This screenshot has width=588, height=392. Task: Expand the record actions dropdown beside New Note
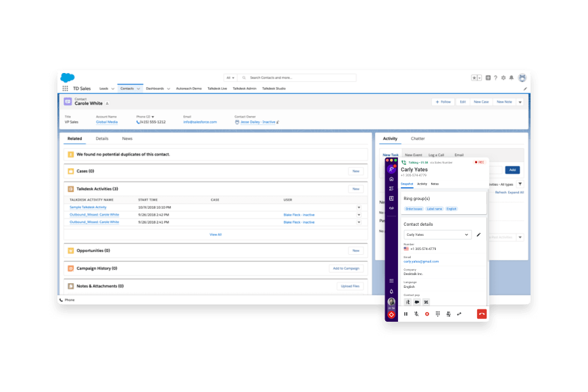521,101
